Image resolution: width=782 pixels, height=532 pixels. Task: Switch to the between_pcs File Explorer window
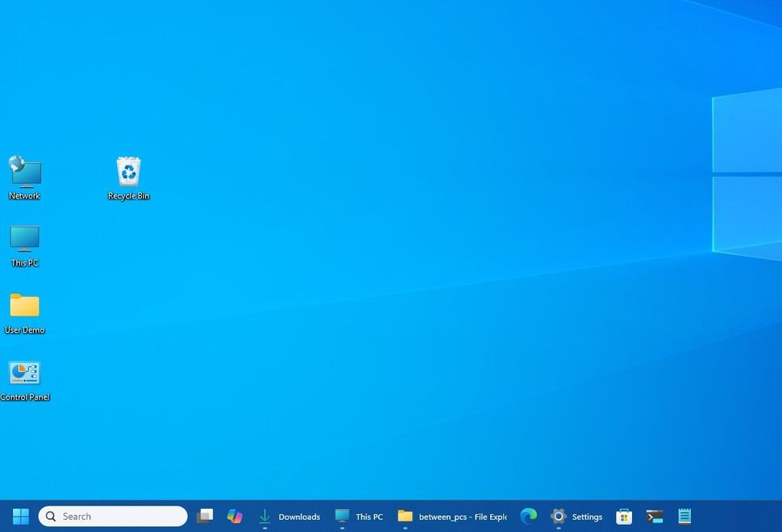(451, 516)
